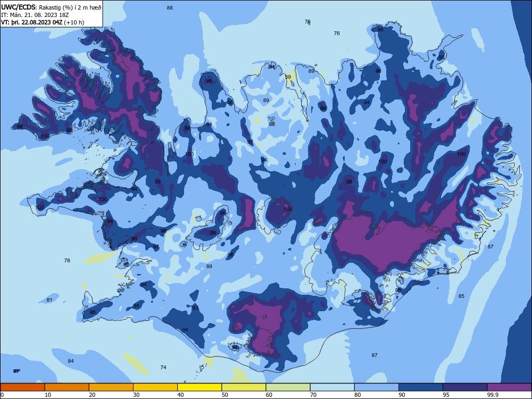The height and width of the screenshot is (399, 532).
Task: Click the UWC/ECDS Rakastig title text
Action: click(51, 7)
